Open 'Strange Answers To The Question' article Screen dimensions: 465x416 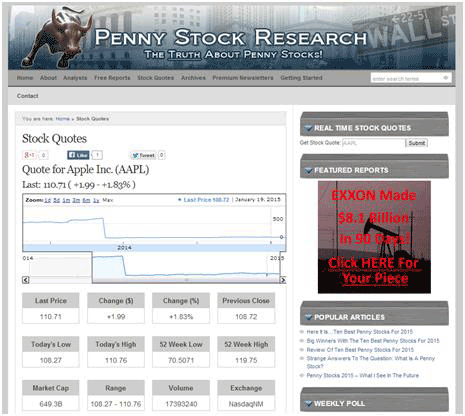click(x=371, y=362)
